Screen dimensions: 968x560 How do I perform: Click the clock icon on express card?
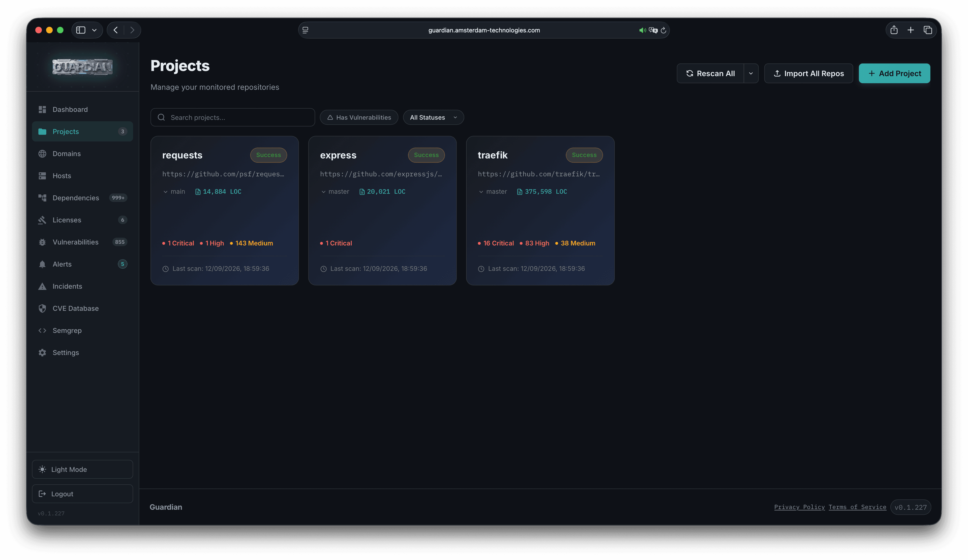(323, 269)
